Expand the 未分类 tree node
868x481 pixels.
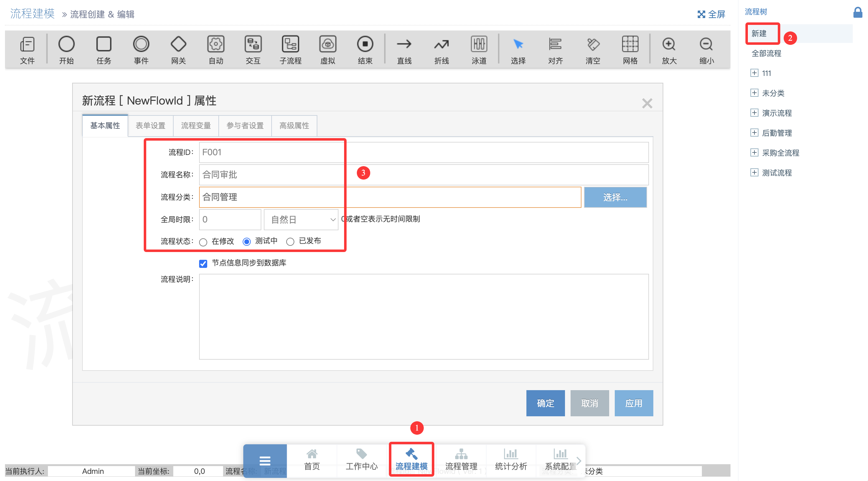pyautogui.click(x=754, y=93)
